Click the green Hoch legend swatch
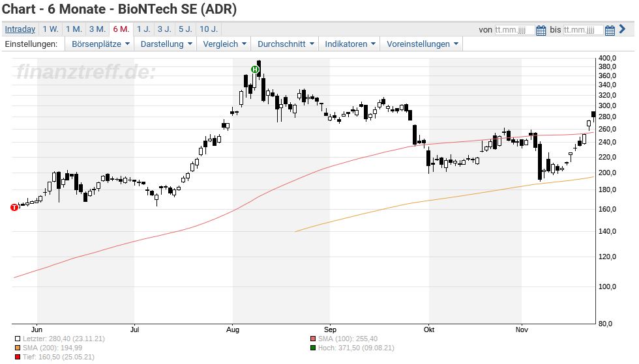The width and height of the screenshot is (639, 364). [x=312, y=348]
